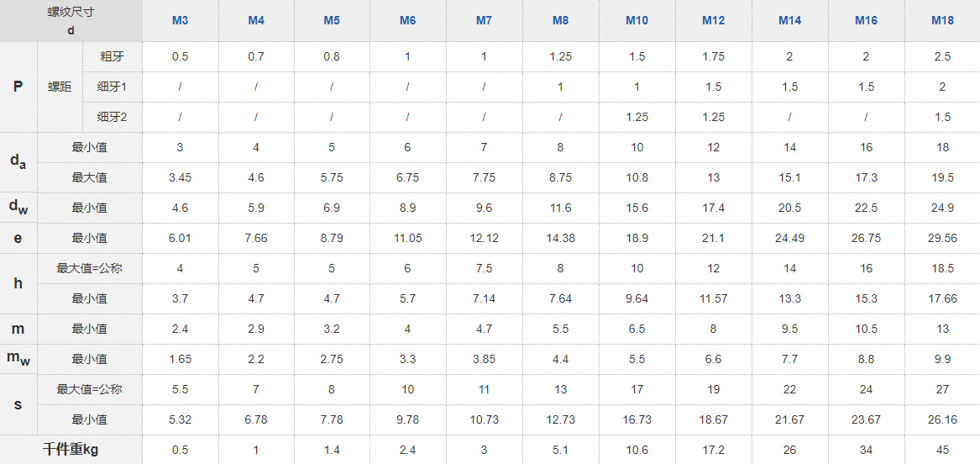
Task: Select M10 e minimum value 18.9
Action: tap(637, 238)
